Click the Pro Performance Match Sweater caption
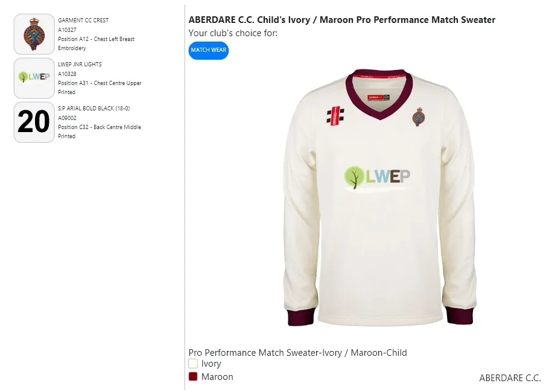 click(x=297, y=352)
